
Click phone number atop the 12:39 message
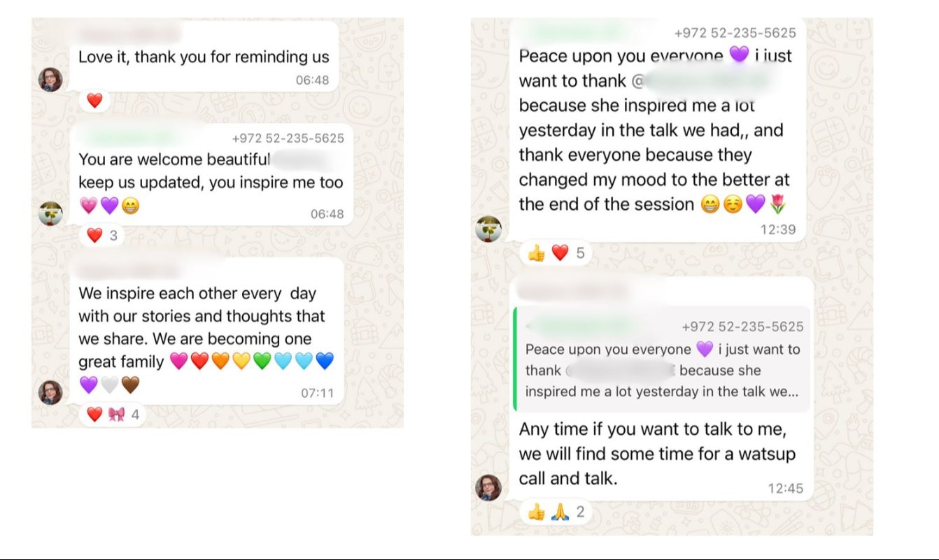click(x=735, y=33)
